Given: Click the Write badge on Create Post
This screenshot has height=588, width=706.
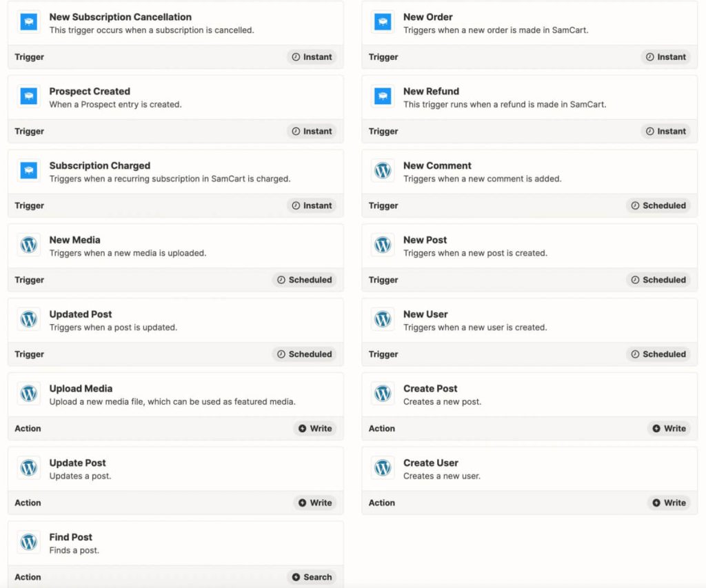Looking at the screenshot, I should tap(669, 428).
